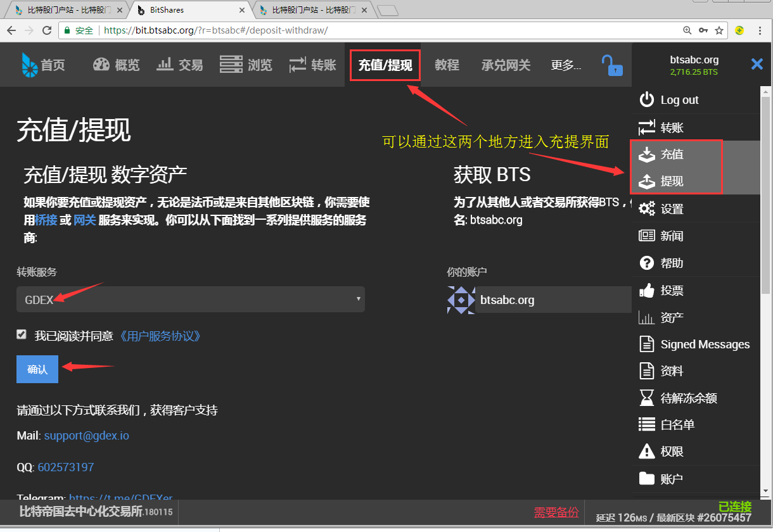Open 承兑网关 navbar tab
This screenshot has height=532, width=773.
coord(506,65)
